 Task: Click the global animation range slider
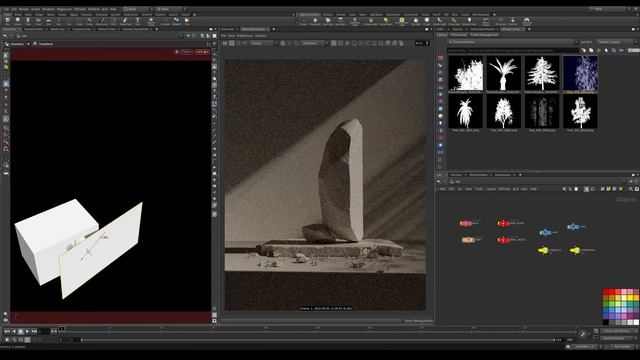click(x=318, y=340)
